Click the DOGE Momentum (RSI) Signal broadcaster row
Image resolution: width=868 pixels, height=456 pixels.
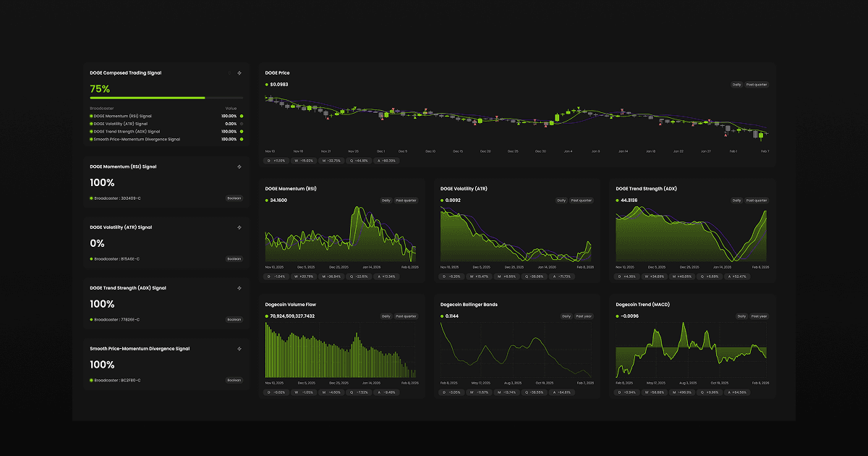point(166,116)
